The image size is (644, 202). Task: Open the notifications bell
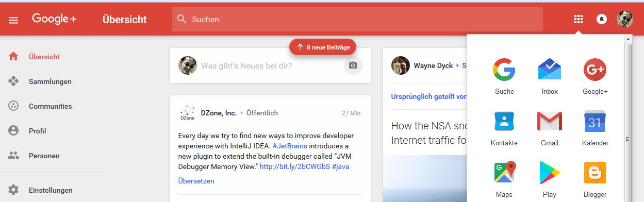click(x=602, y=19)
